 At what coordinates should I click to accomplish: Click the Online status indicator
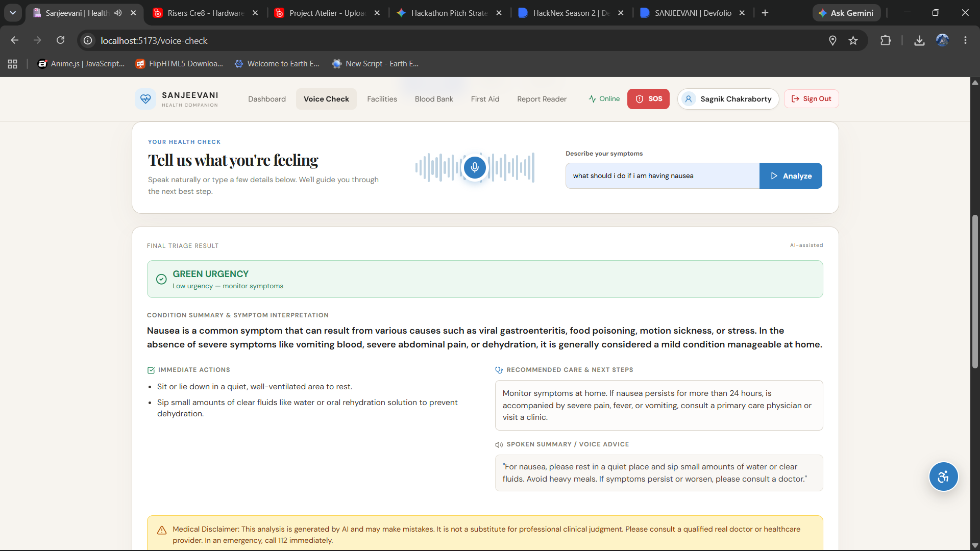coord(604,99)
